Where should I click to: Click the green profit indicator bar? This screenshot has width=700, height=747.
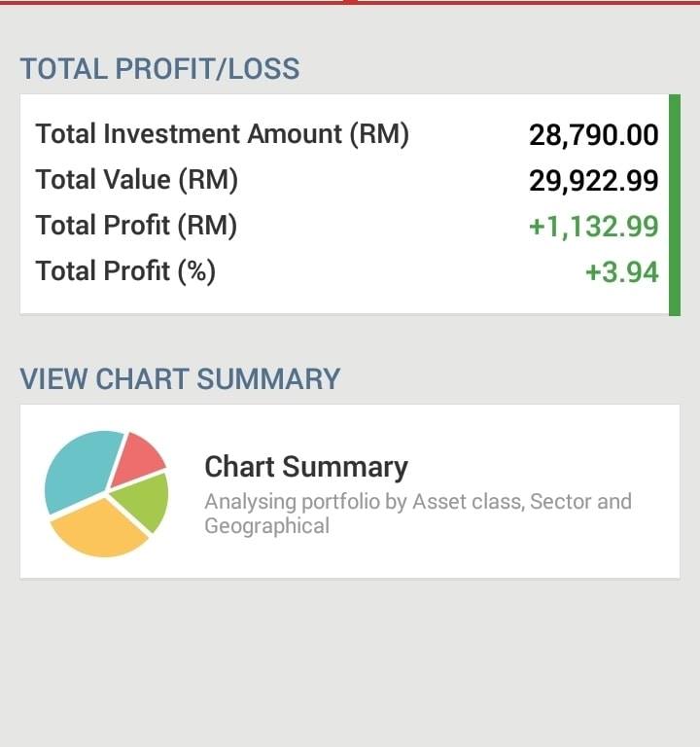click(x=675, y=205)
